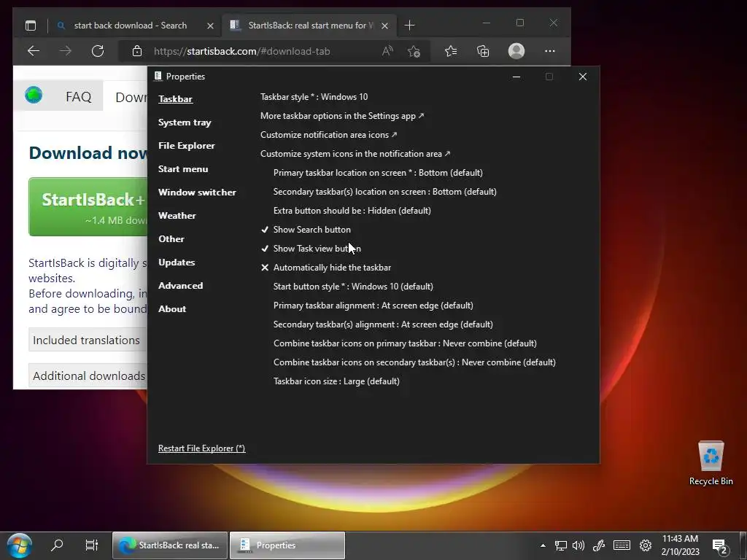The width and height of the screenshot is (747, 560).
Task: Click the Start orb on taskbar
Action: [x=20, y=545]
